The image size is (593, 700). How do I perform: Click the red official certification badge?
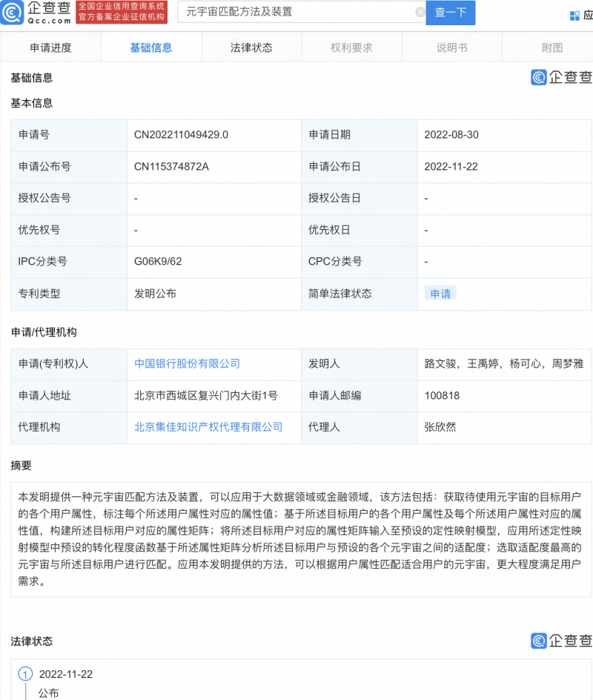[x=121, y=13]
